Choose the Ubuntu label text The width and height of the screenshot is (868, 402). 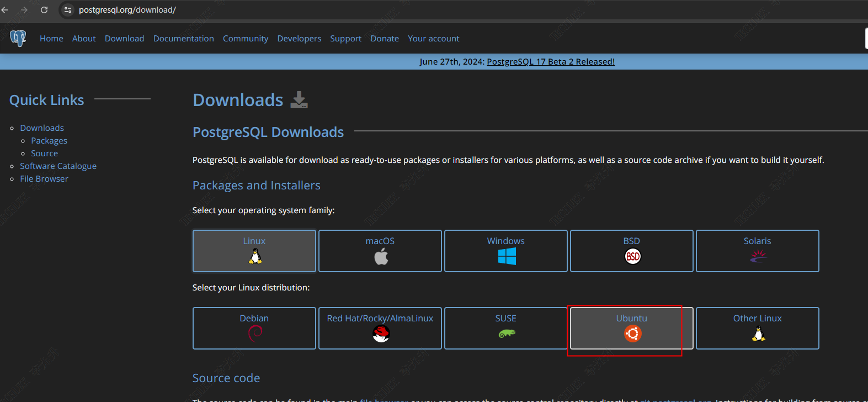(632, 319)
